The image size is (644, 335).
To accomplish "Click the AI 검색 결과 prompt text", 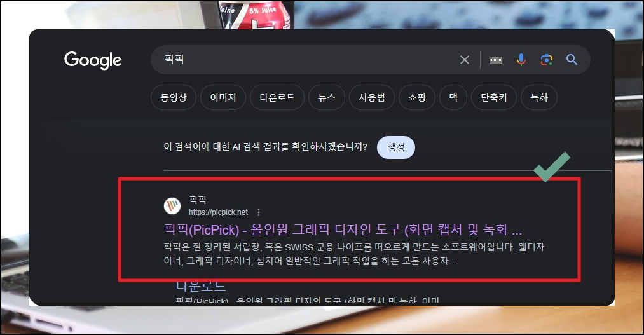I will coord(265,147).
